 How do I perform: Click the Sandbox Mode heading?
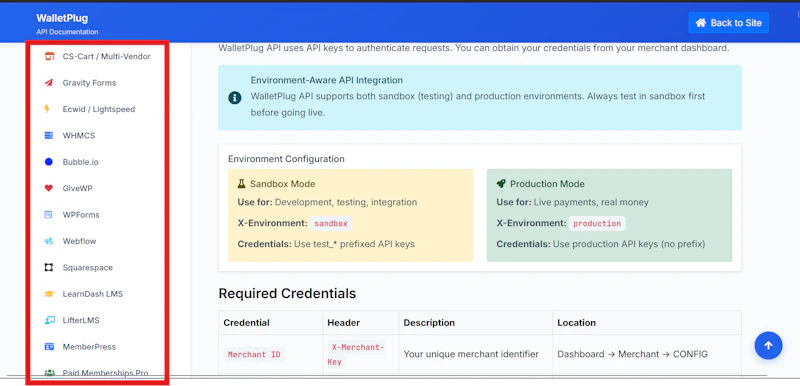point(283,184)
